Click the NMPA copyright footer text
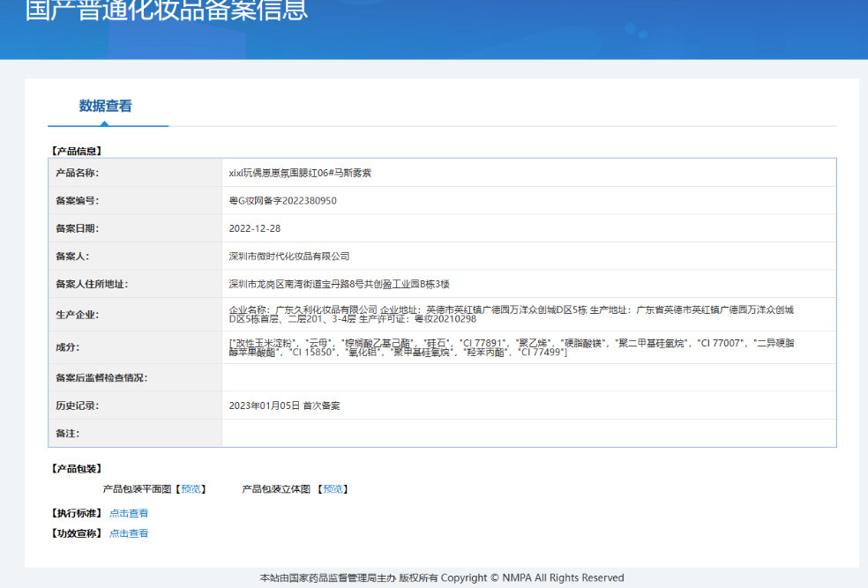Screen dimensions: 868x588 pos(442,577)
